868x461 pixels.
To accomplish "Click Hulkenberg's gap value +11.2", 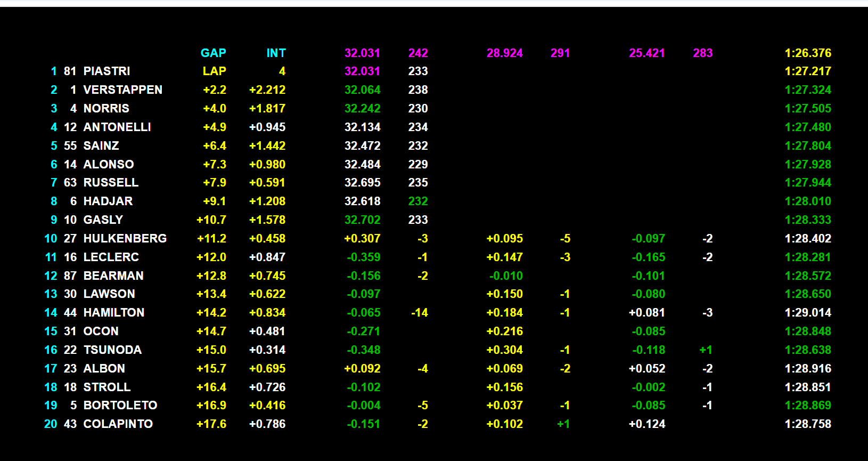I will (211, 239).
